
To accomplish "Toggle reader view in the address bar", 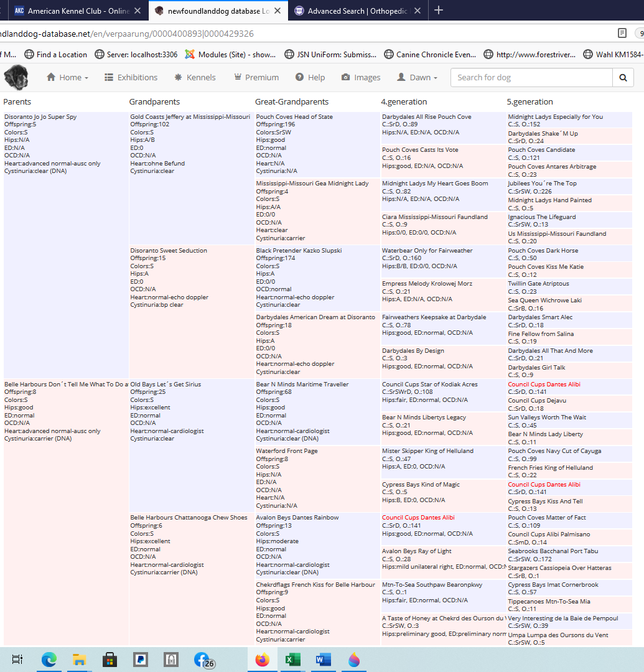I will pyautogui.click(x=622, y=33).
